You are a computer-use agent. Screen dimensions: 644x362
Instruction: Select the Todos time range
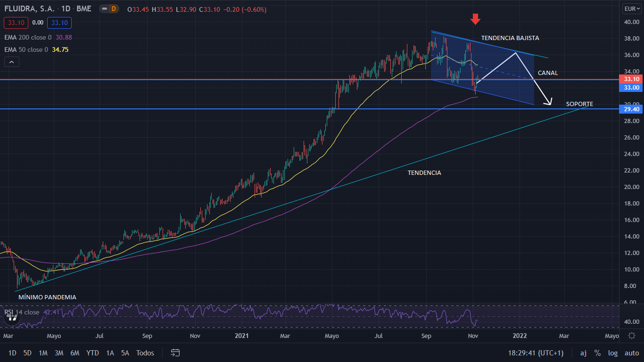pyautogui.click(x=145, y=353)
